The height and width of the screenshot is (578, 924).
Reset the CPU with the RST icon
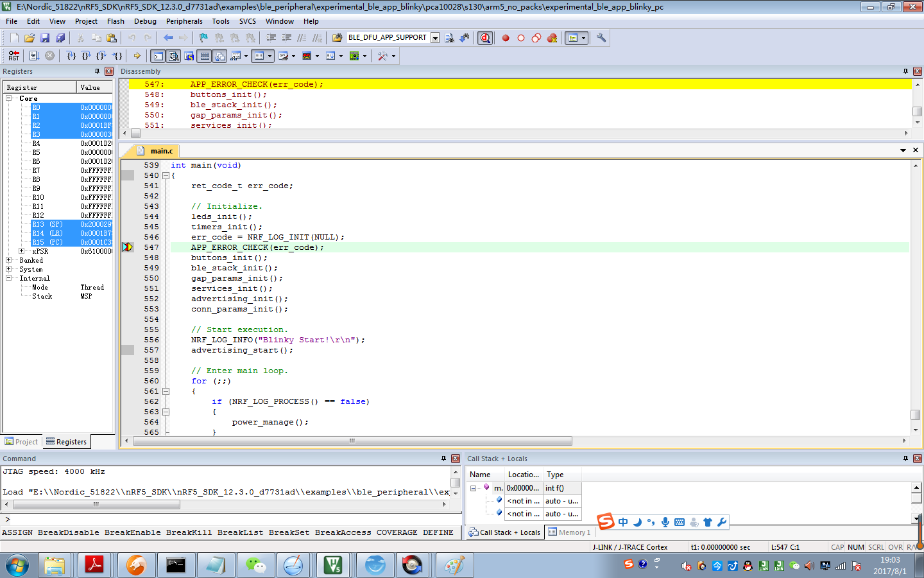coord(13,56)
